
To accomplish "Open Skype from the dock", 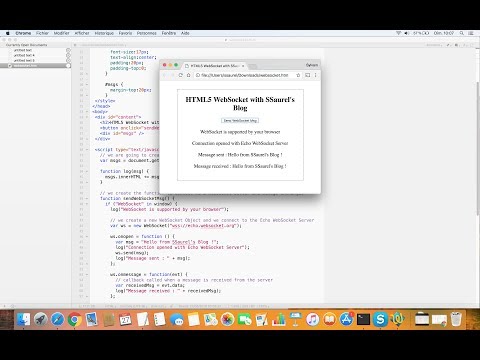I will [380, 319].
